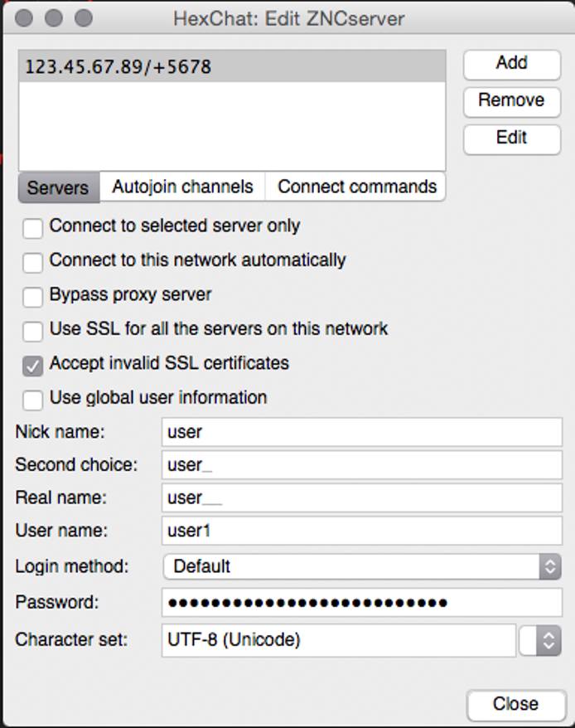The width and height of the screenshot is (575, 728).
Task: Toggle Use global user information
Action: [33, 400]
